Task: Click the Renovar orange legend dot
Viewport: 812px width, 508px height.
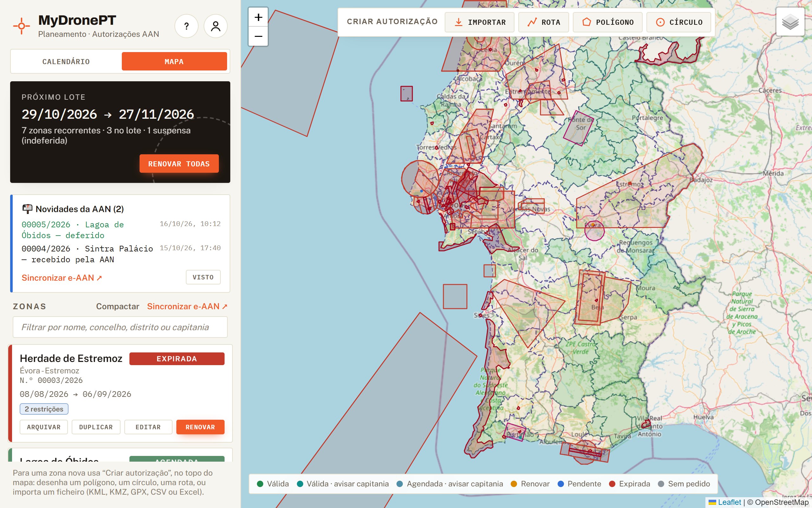Action: pos(514,484)
